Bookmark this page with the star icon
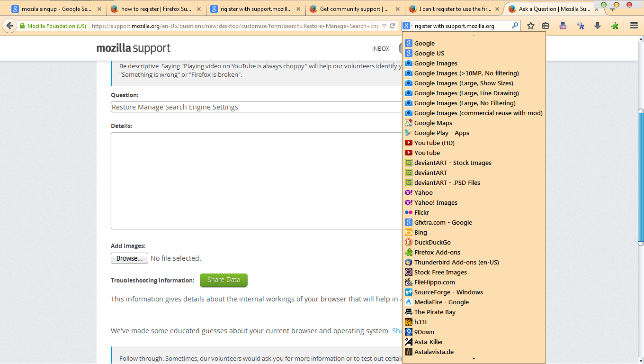The image size is (644, 364). point(531,26)
